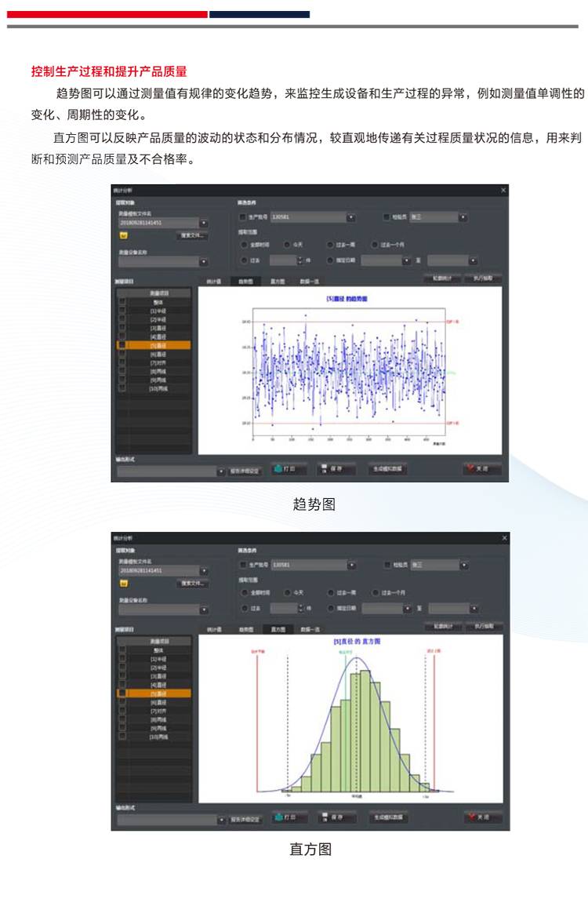
Task: Select the highlighted [5]直径 row in the histogram dialog
Action: coord(154,693)
